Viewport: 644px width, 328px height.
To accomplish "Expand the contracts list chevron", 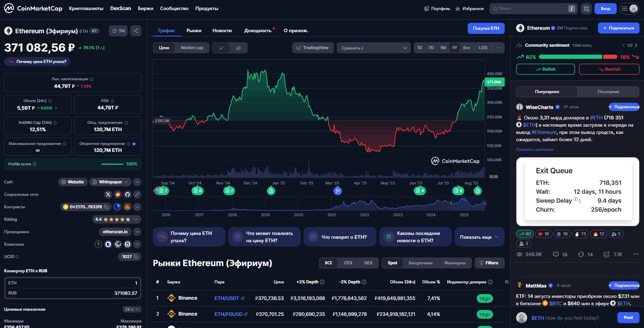I will pos(137,207).
